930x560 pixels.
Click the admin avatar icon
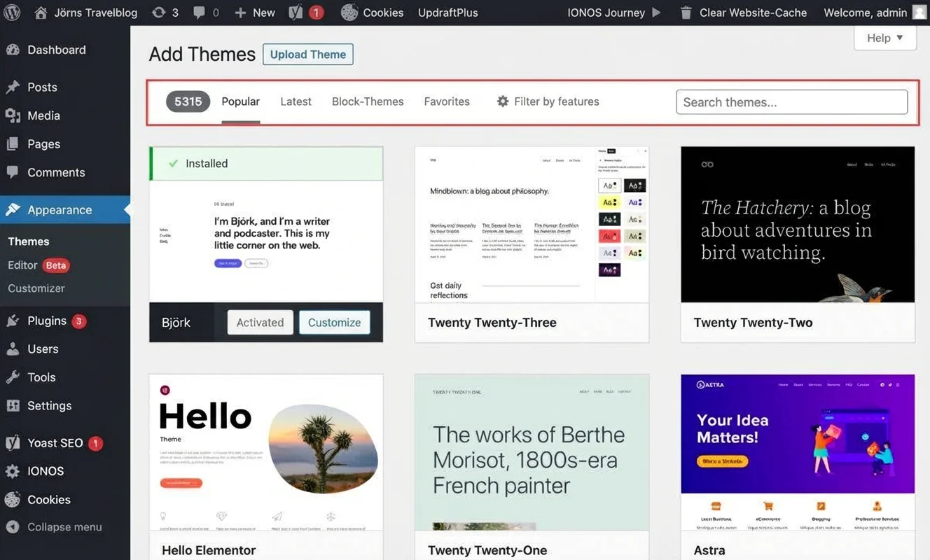point(919,13)
